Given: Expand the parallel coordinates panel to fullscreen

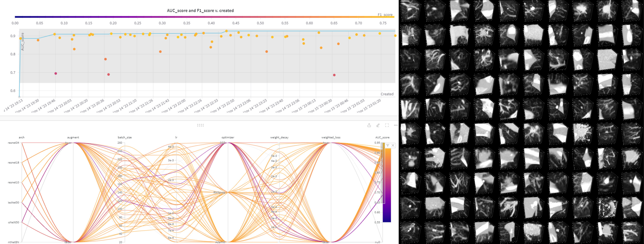Looking at the screenshot, I should pos(387,125).
